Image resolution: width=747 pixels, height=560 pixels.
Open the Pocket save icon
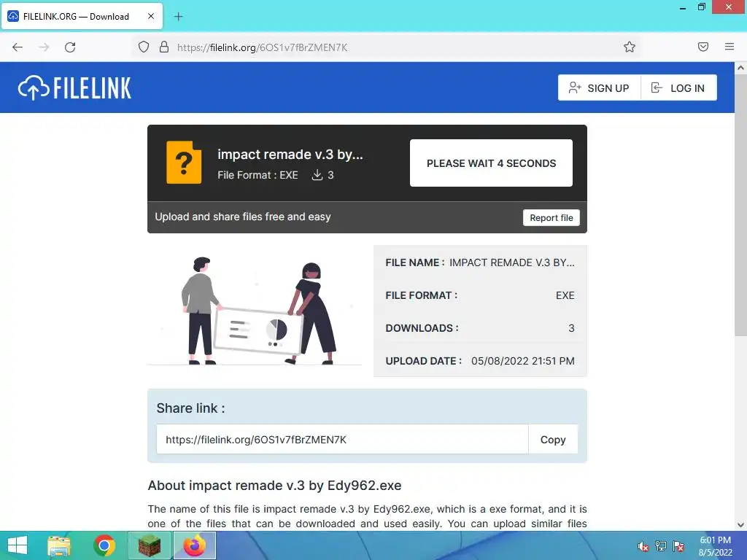703,47
